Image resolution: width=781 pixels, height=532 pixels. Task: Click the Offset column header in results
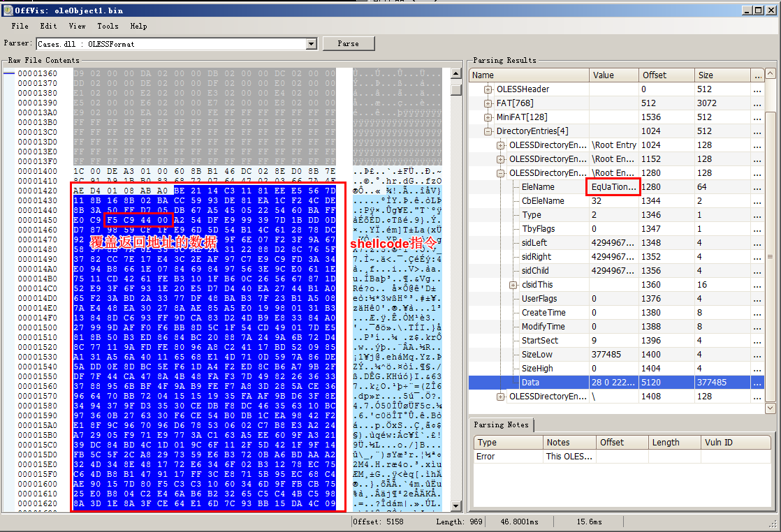click(x=666, y=75)
